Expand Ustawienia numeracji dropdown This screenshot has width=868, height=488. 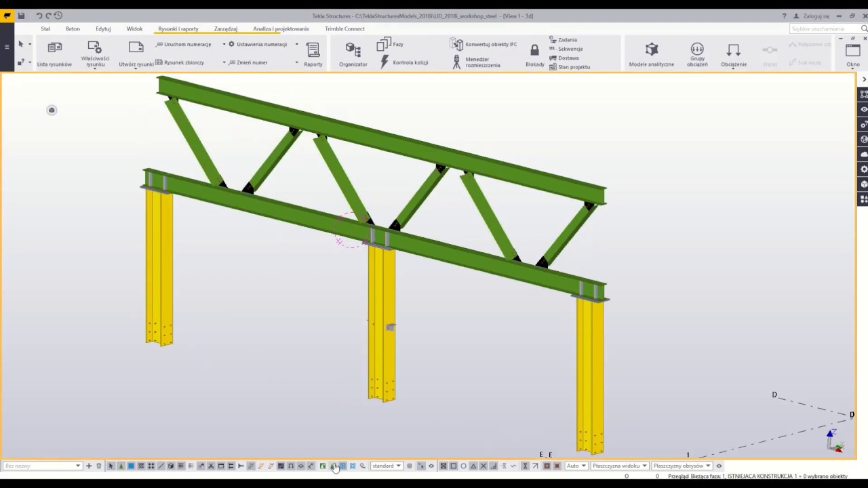(x=296, y=44)
